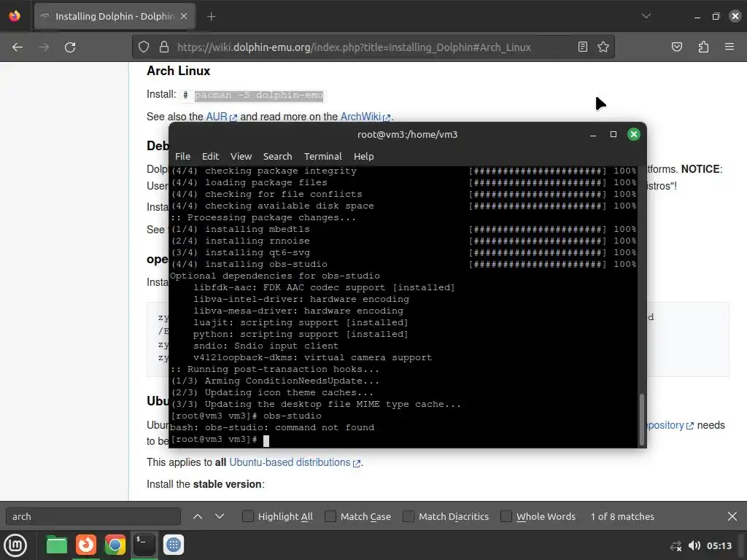Close the terminal with green X button

[634, 134]
